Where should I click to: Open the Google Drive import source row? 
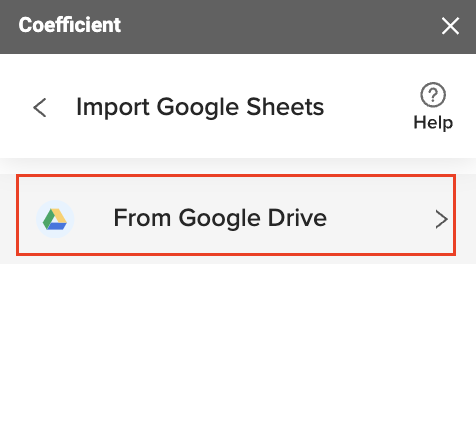[236, 215]
